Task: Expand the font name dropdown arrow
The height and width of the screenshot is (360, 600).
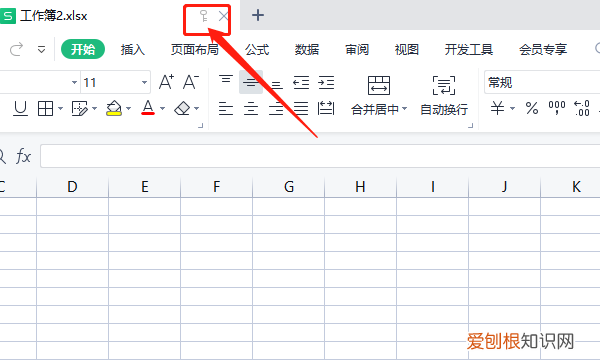Action: [74, 82]
